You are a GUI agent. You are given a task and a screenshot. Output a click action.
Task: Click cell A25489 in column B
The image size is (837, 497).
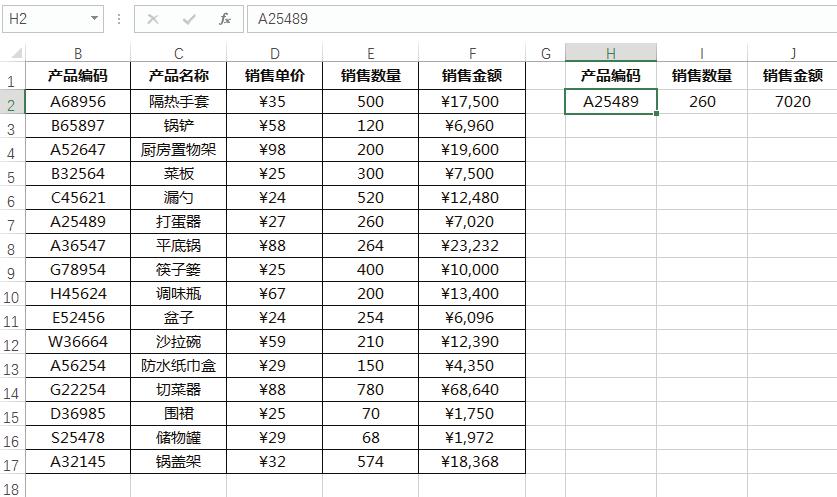[78, 222]
